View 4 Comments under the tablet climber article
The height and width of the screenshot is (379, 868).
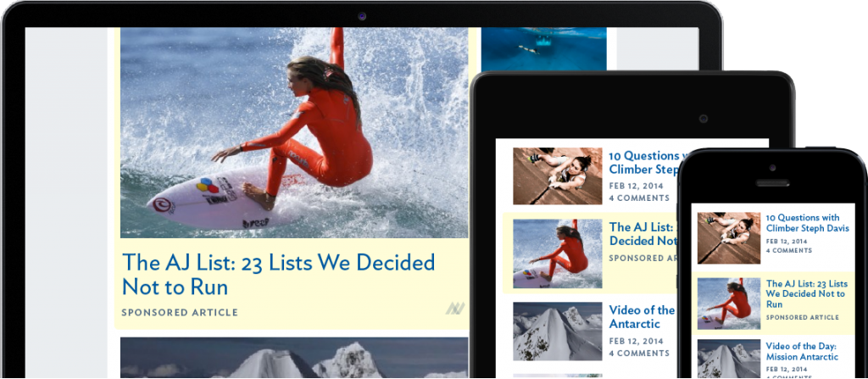639,198
